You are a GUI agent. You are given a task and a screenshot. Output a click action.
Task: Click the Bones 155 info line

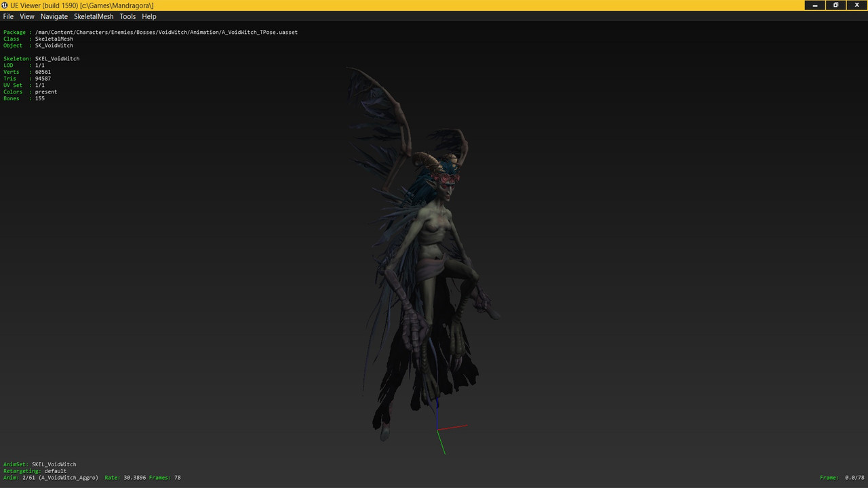pos(24,98)
